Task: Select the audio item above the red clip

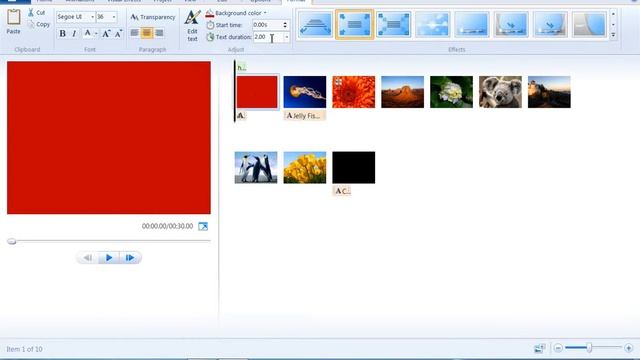Action: click(x=242, y=67)
